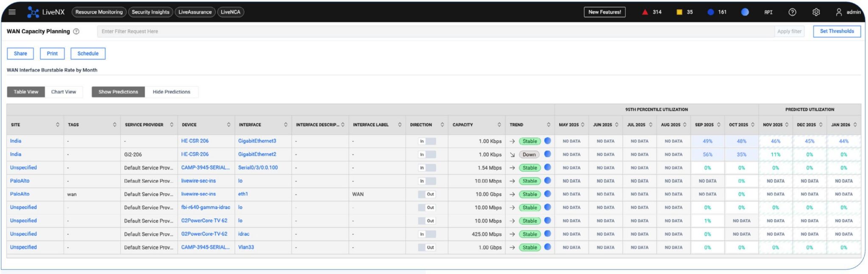Click the trend arrow in GigabitEthernet3 row

point(512,141)
